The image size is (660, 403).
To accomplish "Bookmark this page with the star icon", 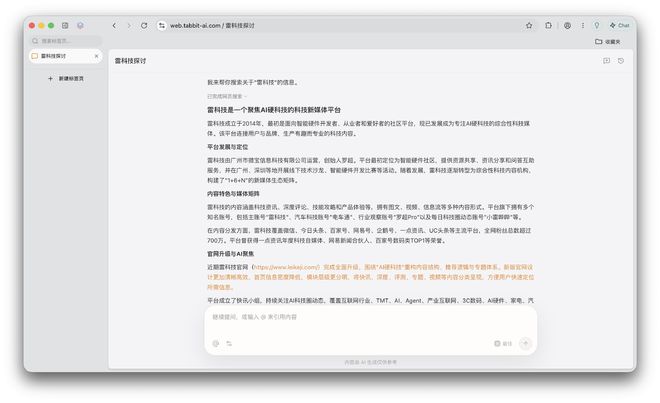I will [529, 25].
